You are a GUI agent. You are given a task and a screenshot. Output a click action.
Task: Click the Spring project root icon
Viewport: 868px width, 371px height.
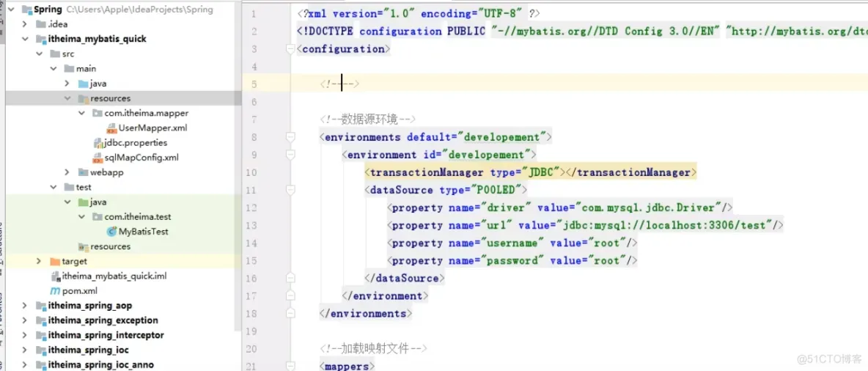27,10
